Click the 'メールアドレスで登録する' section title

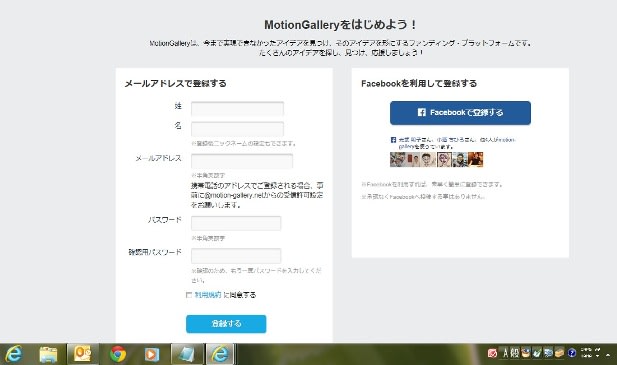(x=175, y=83)
